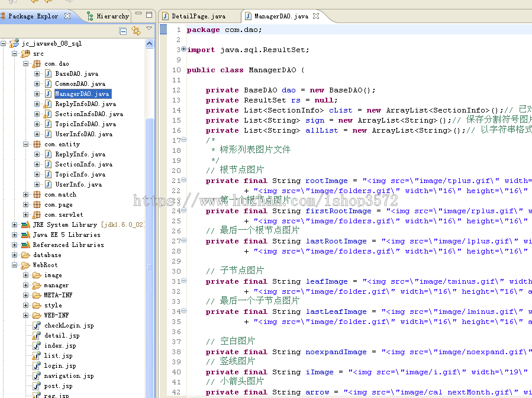Click the com.dao package icon
Viewport: 532px width, 398px height.
coord(37,63)
